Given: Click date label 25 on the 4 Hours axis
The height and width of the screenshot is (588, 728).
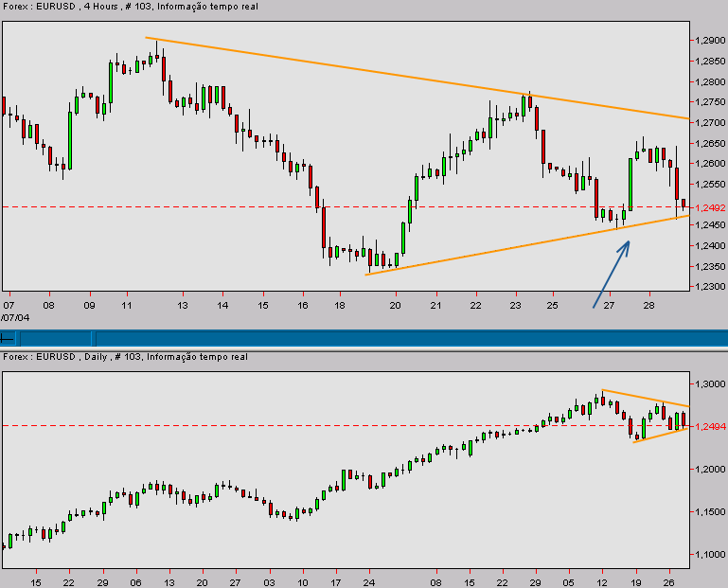Looking at the screenshot, I should click(x=553, y=305).
